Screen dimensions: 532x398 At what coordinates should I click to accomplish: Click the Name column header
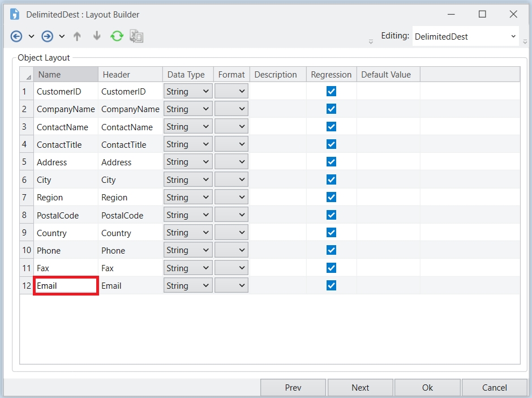pyautogui.click(x=65, y=75)
